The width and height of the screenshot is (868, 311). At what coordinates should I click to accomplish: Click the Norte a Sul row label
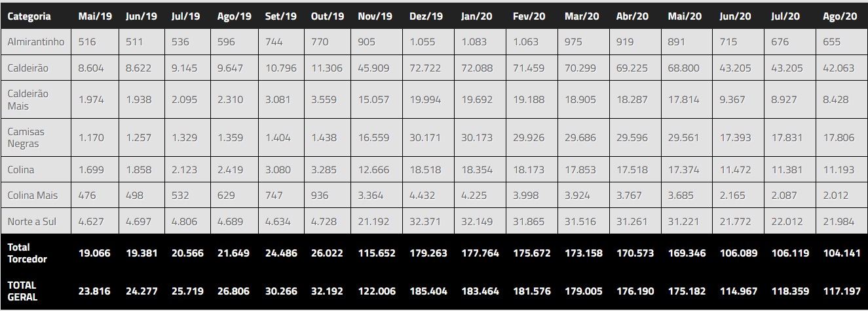[x=32, y=222]
